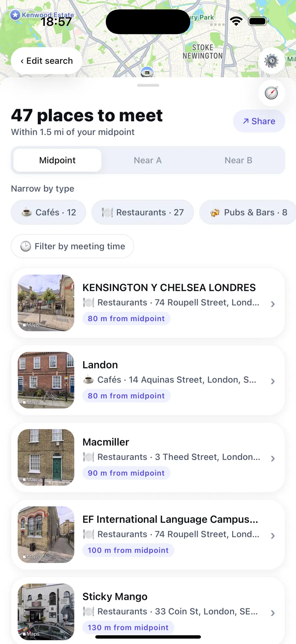This screenshot has width=296, height=644.
Task: Go back with Edit search
Action: (47, 61)
